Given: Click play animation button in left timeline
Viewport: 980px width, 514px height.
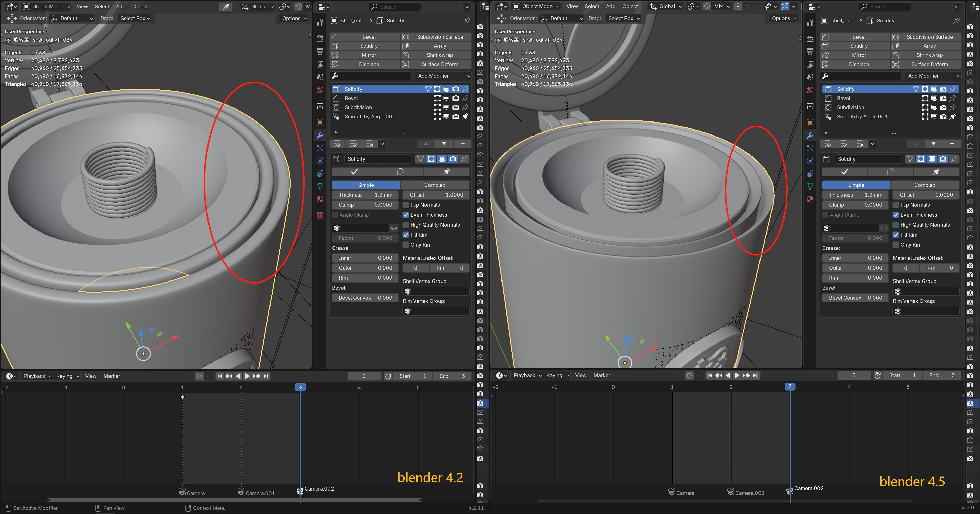Looking at the screenshot, I should click(x=247, y=376).
